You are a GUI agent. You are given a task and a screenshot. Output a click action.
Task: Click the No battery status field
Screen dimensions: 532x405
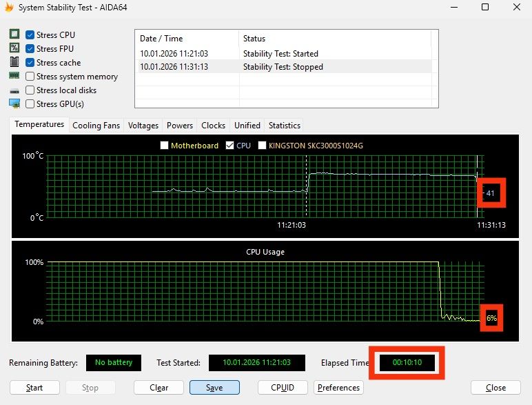[x=114, y=362]
